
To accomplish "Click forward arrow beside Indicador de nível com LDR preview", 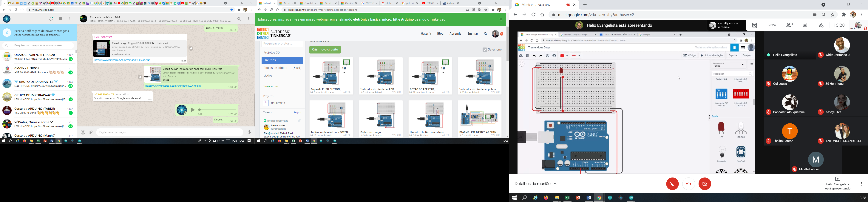I will point(140,77).
